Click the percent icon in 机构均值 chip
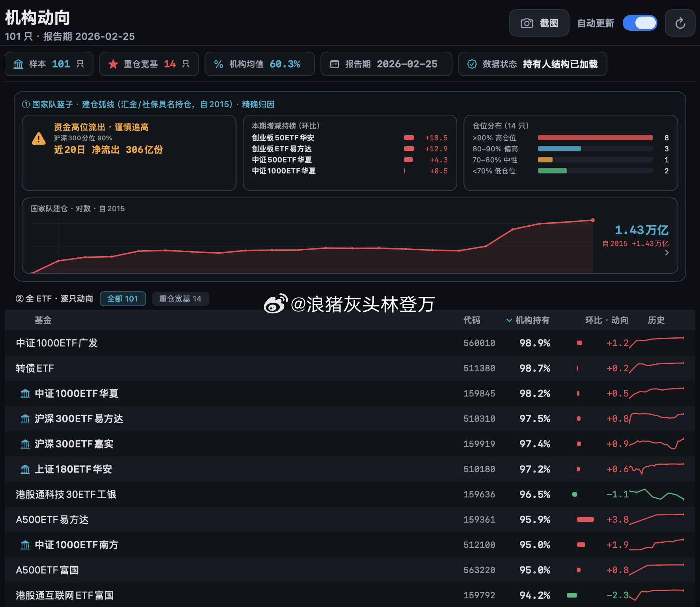Viewport: 700px width, 607px height. [218, 64]
